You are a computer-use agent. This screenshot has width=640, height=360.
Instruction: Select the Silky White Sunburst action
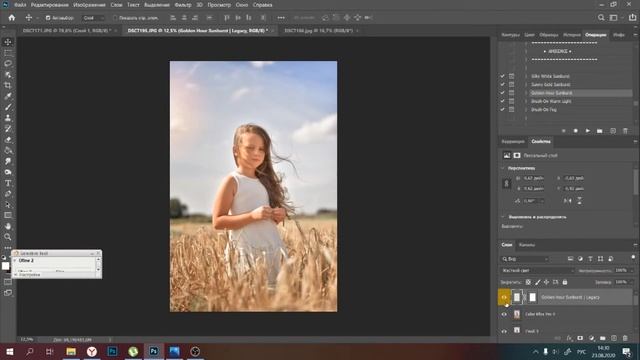point(550,76)
